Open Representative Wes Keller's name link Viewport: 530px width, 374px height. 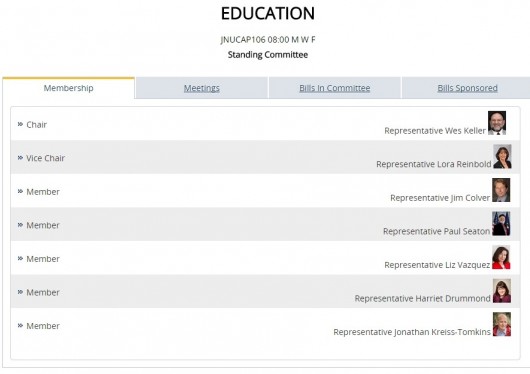(x=435, y=131)
